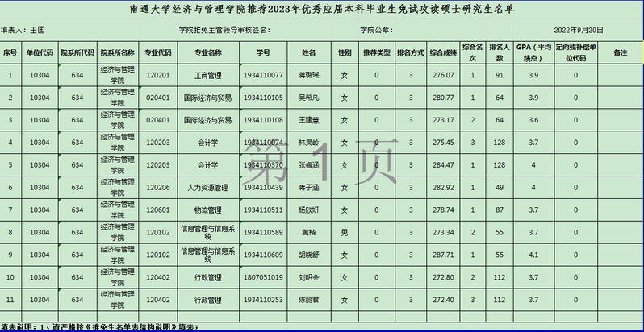Click student ID 1934110609
Viewport: 644px width, 332px height.
tap(263, 255)
